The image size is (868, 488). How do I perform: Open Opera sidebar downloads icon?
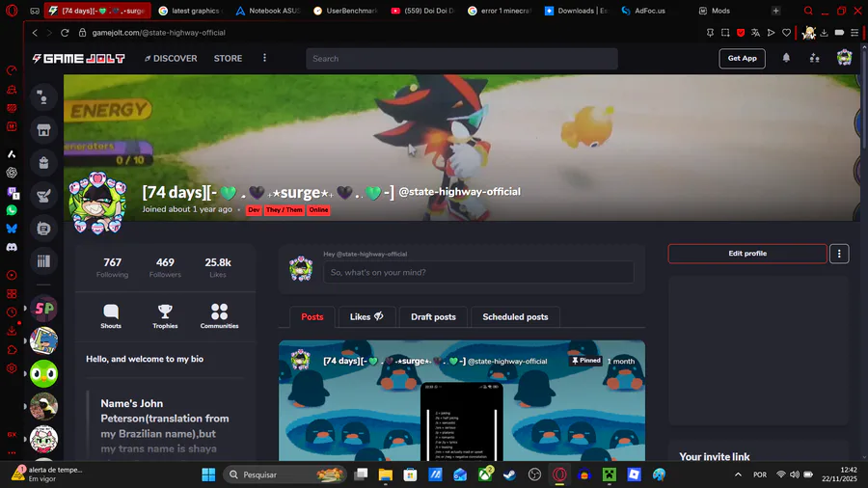12,331
